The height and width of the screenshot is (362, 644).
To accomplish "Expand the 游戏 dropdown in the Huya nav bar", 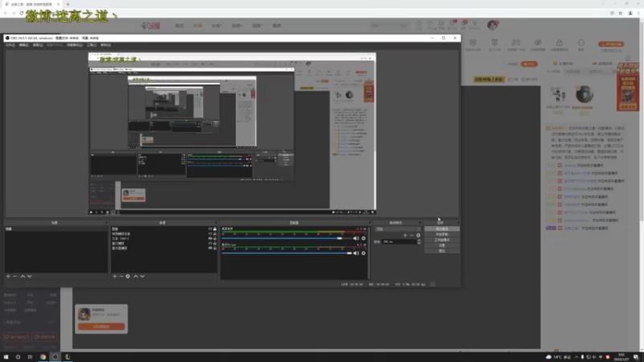I will coord(257,26).
